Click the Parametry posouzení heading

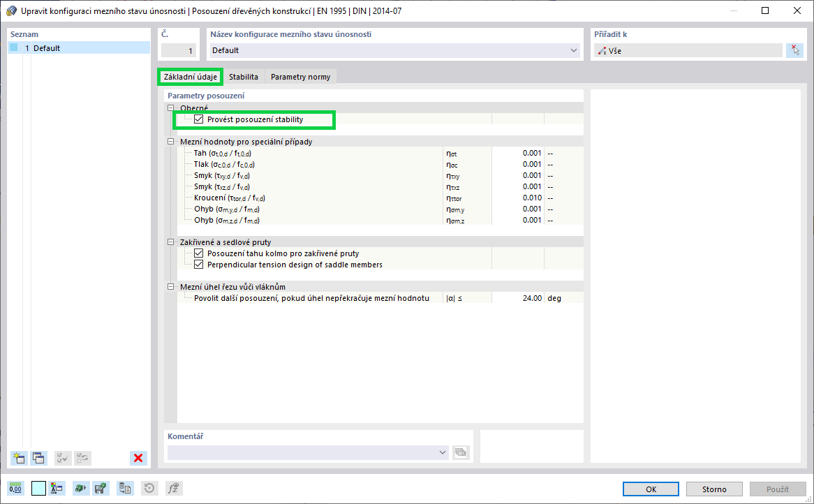pos(206,96)
